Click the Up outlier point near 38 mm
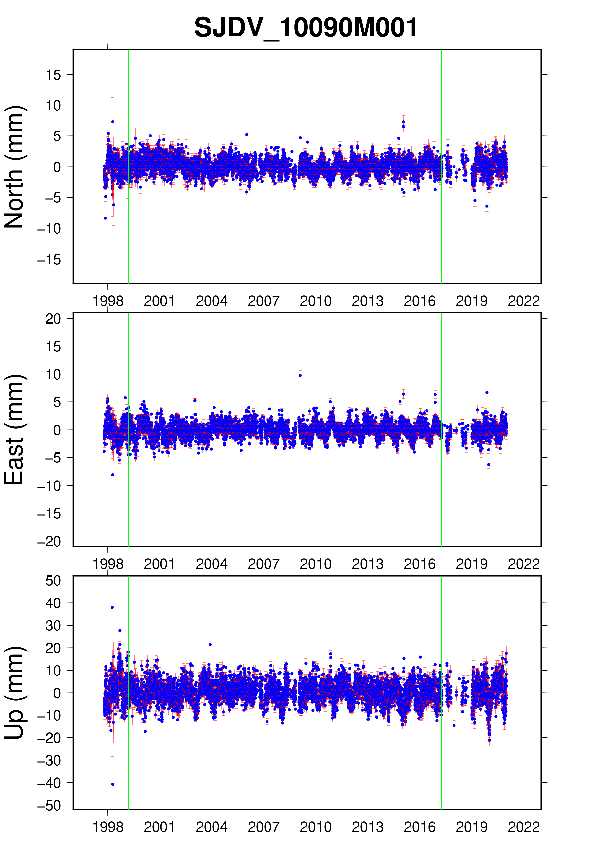Viewport: 614px width, 868px height. pos(112,607)
